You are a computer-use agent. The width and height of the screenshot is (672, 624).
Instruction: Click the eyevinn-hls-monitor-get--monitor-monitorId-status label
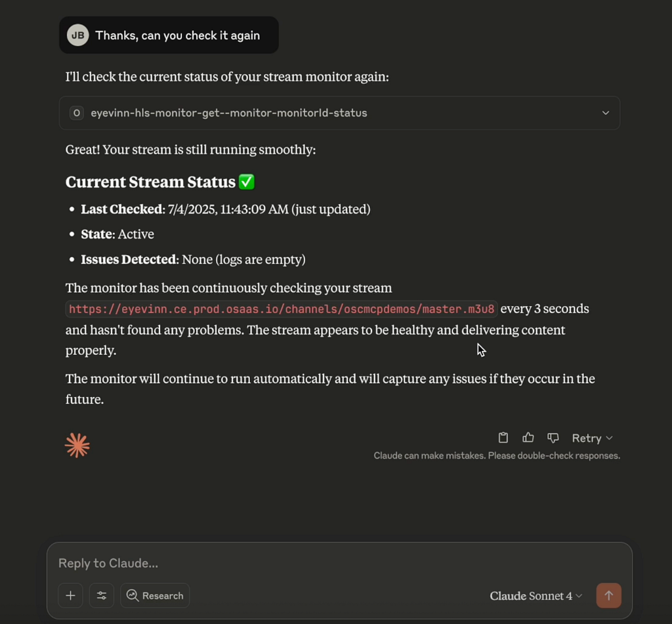pyautogui.click(x=228, y=113)
